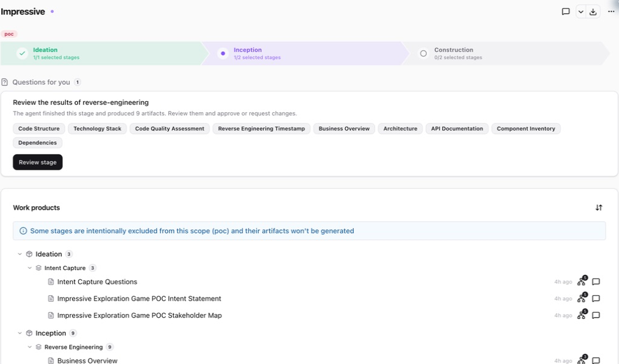Open comment icon for Intent Capture Questions
Image resolution: width=619 pixels, height=364 pixels.
pyautogui.click(x=596, y=282)
